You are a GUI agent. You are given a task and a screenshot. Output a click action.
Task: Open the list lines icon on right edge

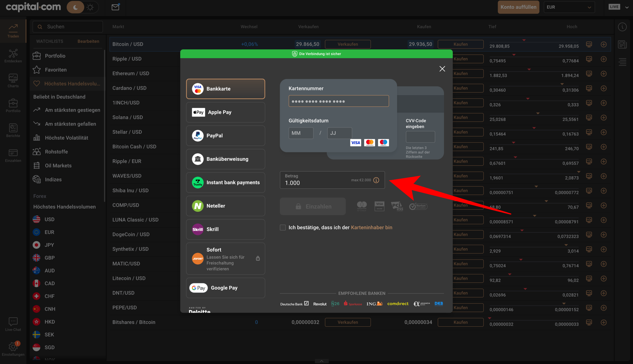pos(622,62)
